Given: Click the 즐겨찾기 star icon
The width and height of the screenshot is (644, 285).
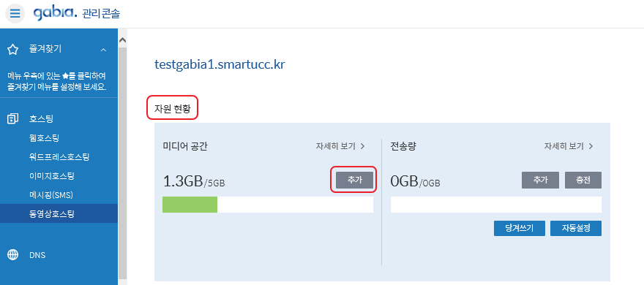Looking at the screenshot, I should click(x=13, y=50).
